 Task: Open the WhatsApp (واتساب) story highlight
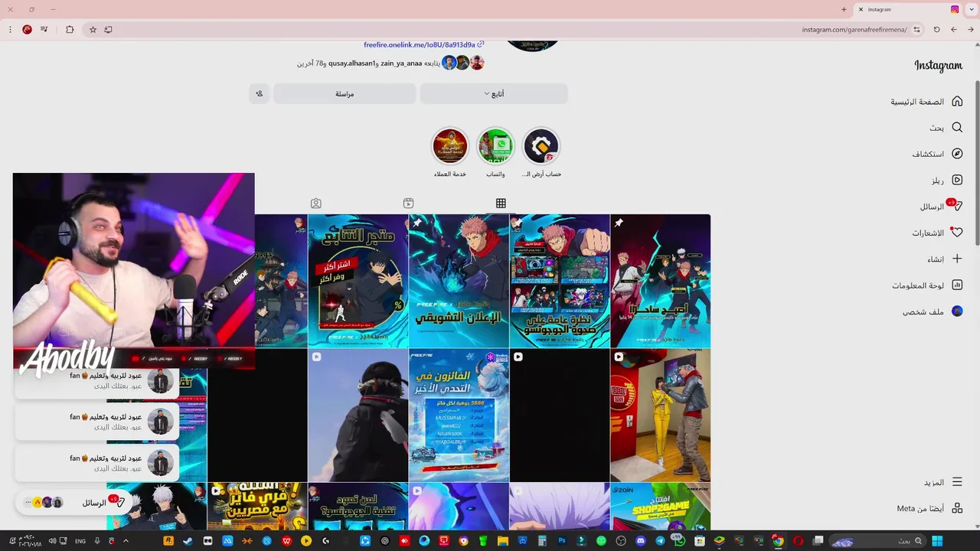pos(495,146)
